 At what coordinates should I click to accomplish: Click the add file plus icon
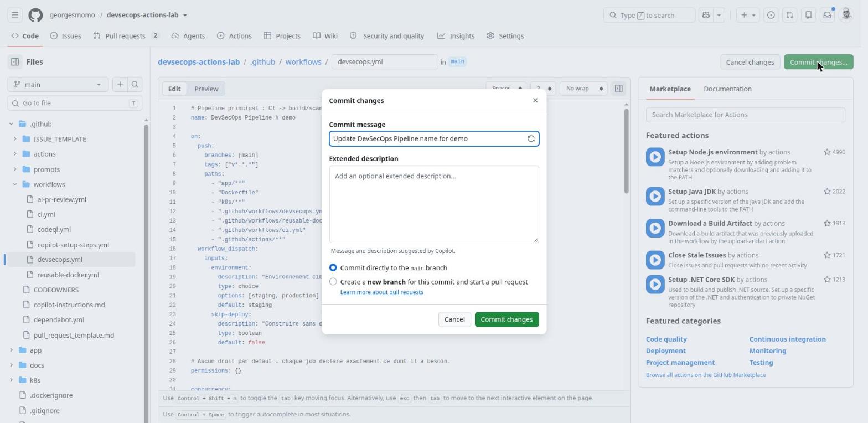pos(120,84)
